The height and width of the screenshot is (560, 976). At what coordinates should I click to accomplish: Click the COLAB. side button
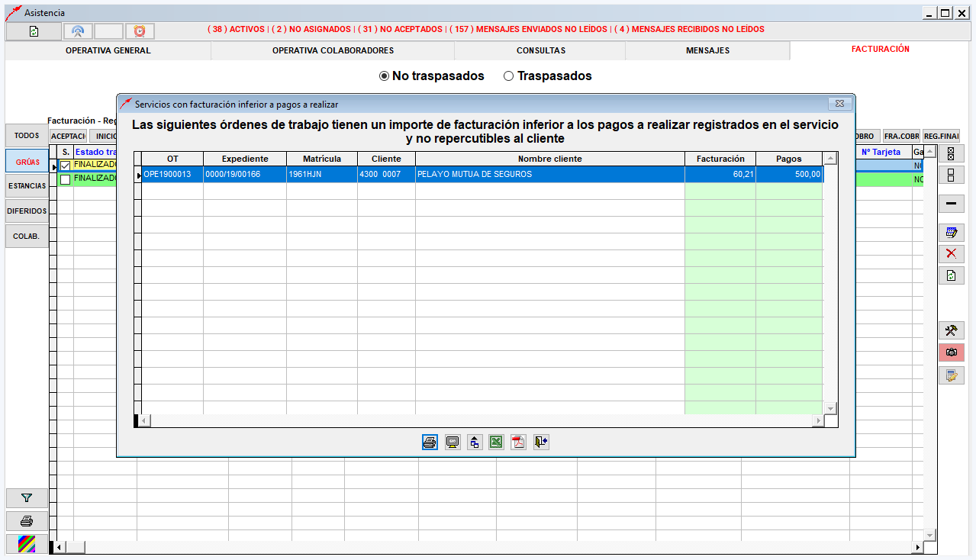(x=27, y=237)
